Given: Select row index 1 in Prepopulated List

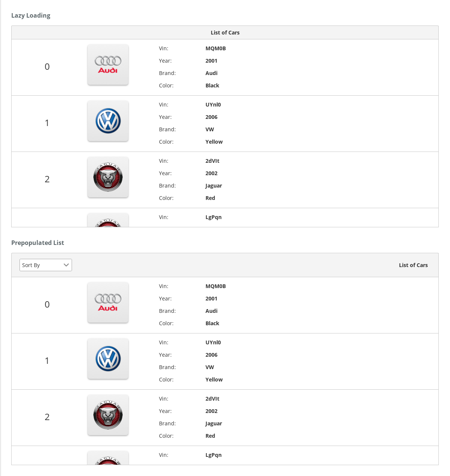Looking at the screenshot, I should 47,361.
